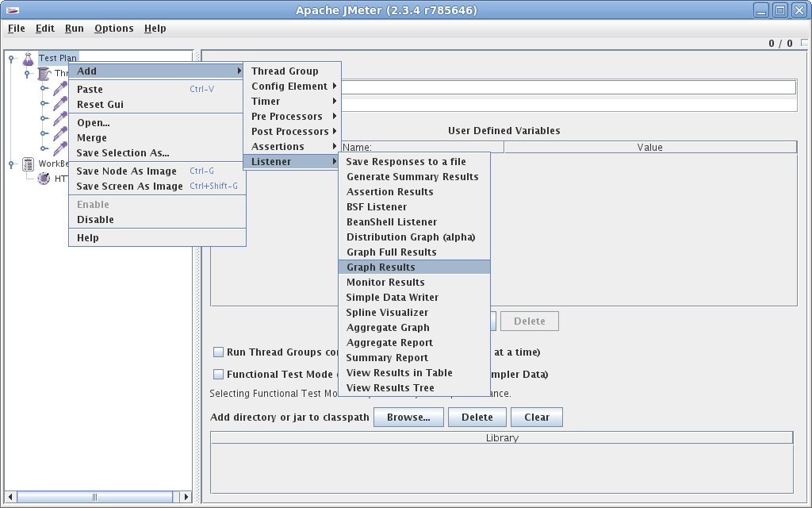Select Monitor Results listener
812x508 pixels.
[414, 282]
